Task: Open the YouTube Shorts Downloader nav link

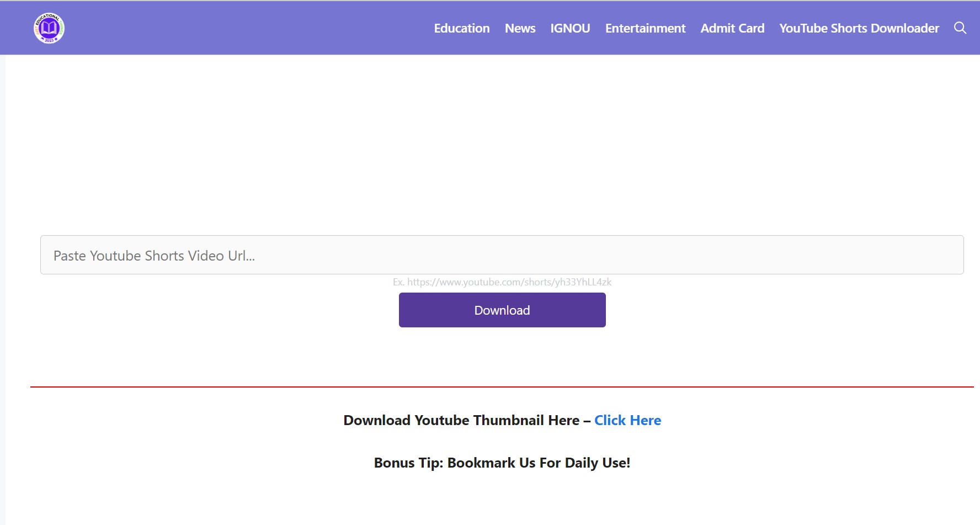Action: 859,28
